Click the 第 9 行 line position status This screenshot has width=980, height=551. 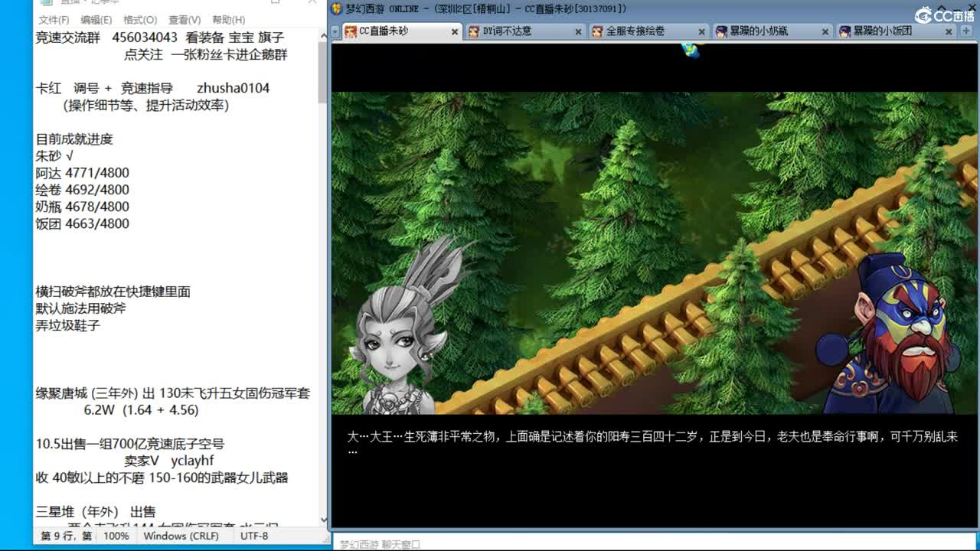(66, 536)
